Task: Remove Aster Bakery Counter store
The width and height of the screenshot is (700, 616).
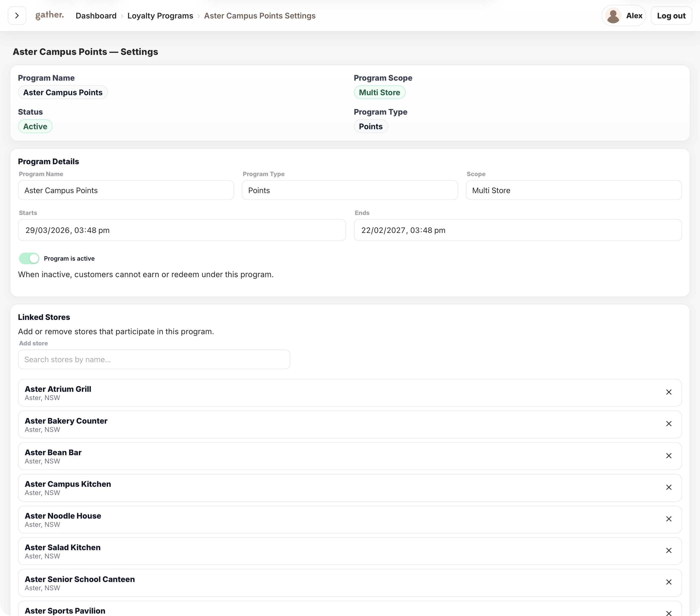Action: [x=668, y=424]
